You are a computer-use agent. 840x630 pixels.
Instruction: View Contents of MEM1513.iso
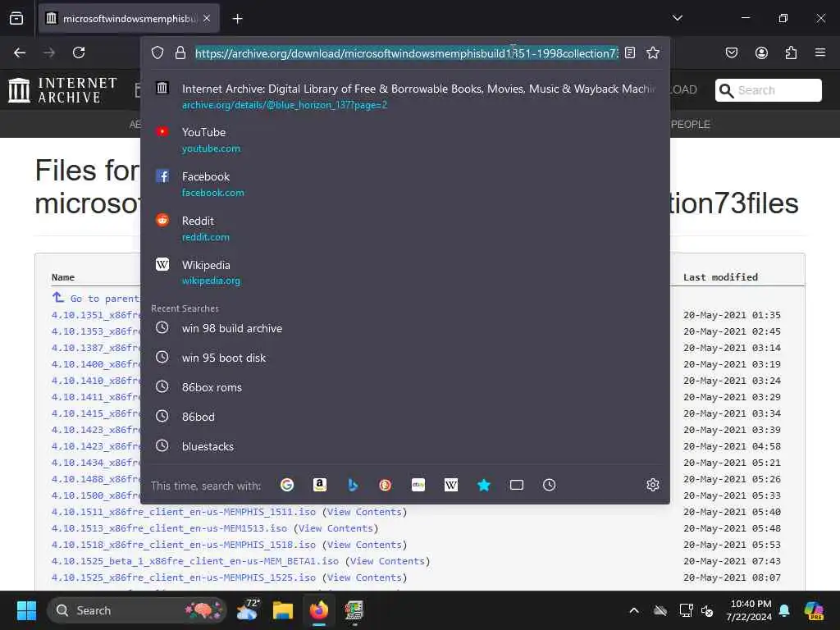pos(336,528)
